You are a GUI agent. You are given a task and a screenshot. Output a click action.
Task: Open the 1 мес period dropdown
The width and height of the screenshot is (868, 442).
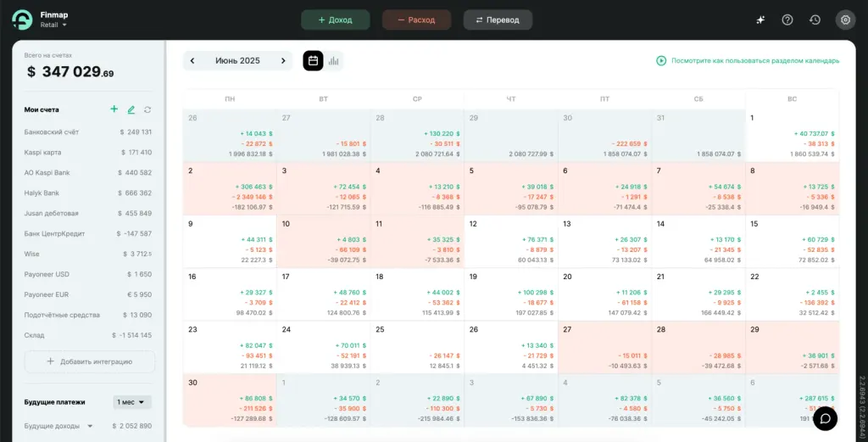click(132, 402)
